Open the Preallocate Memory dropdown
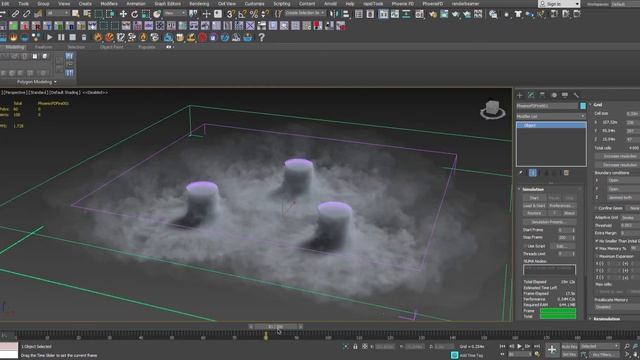640x360 pixels. tap(617, 307)
